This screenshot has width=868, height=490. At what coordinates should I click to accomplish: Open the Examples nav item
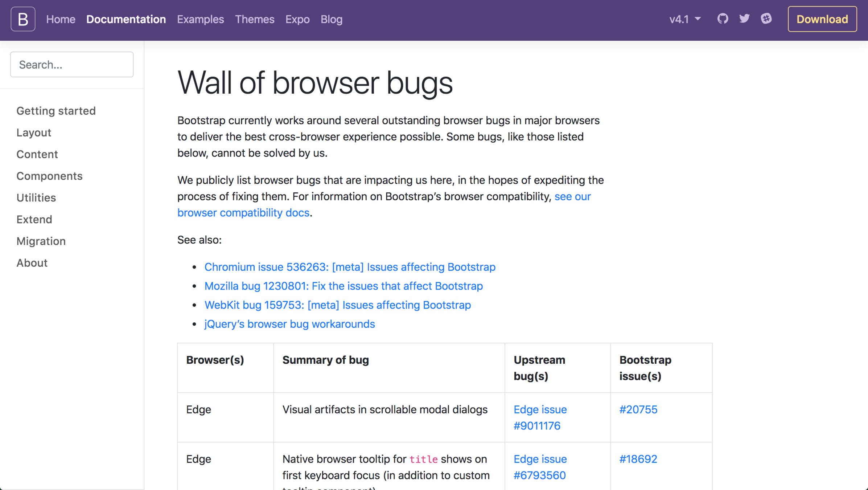pos(200,19)
